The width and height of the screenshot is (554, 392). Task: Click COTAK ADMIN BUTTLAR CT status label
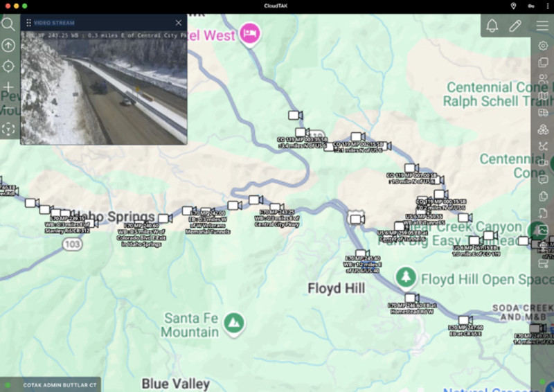point(60,385)
